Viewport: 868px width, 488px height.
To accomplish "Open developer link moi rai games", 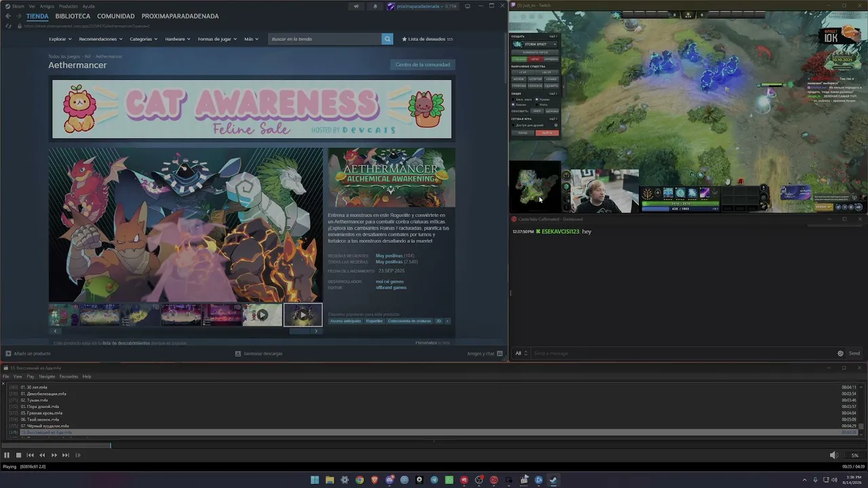I will point(389,281).
